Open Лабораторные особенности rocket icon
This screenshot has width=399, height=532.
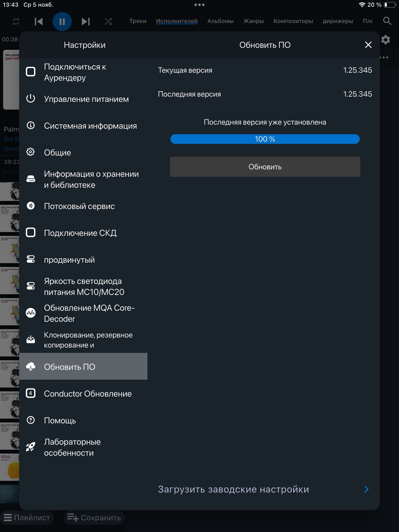coord(31,447)
